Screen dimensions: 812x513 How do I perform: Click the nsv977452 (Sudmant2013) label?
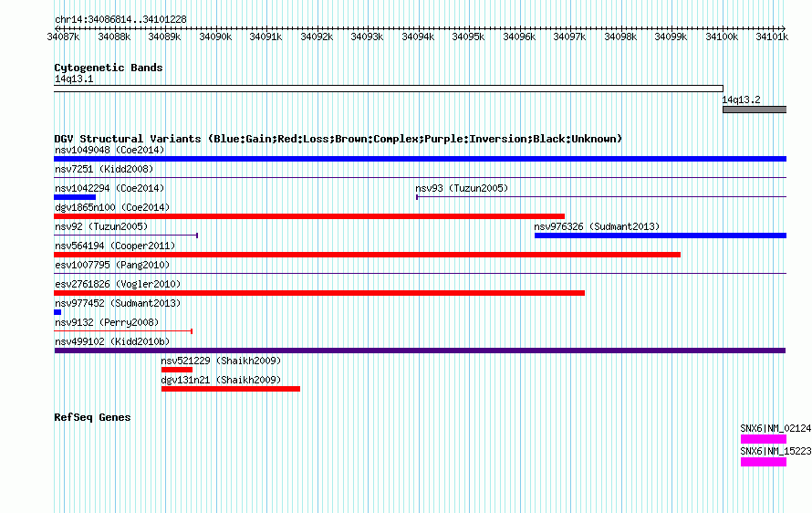point(118,303)
